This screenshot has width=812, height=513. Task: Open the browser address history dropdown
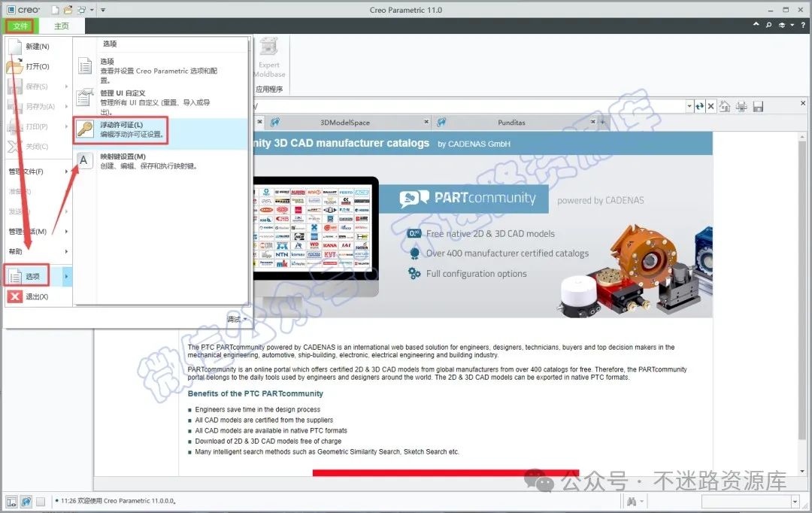click(x=689, y=106)
